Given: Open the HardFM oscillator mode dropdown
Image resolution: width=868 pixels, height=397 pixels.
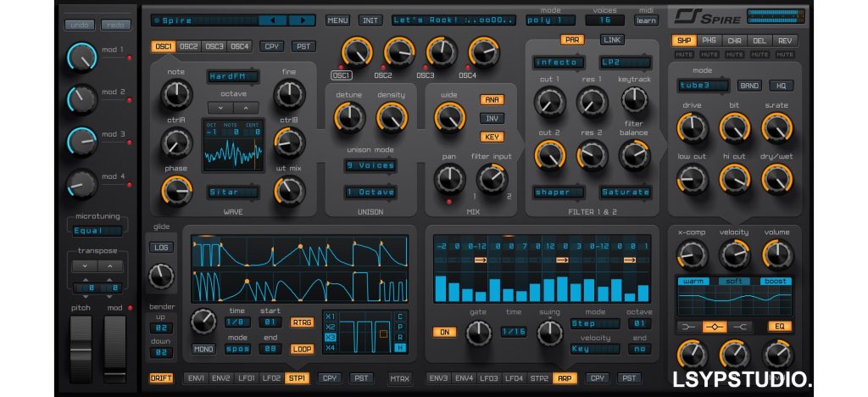Looking at the screenshot, I should tap(233, 77).
